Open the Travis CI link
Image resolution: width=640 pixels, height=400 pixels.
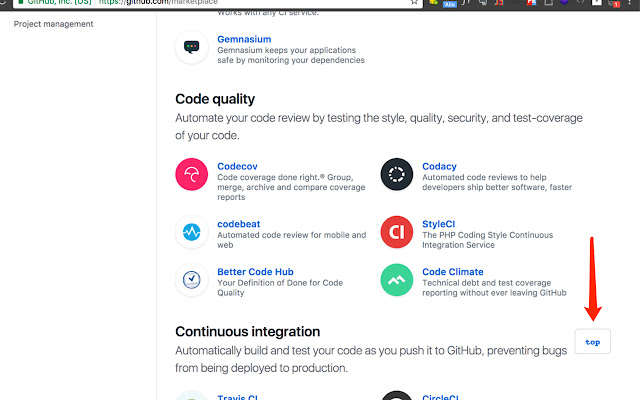click(x=238, y=397)
